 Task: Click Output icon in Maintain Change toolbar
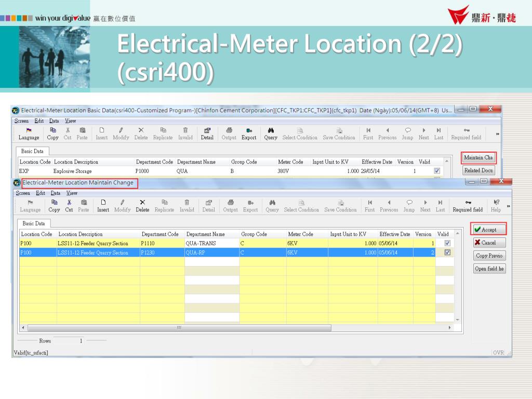coord(230,202)
